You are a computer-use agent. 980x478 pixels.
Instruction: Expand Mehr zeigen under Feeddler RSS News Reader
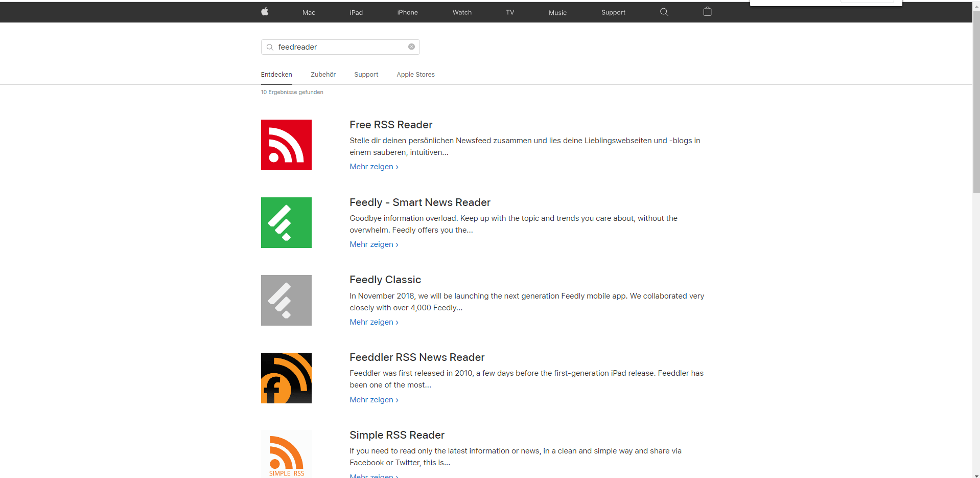374,400
